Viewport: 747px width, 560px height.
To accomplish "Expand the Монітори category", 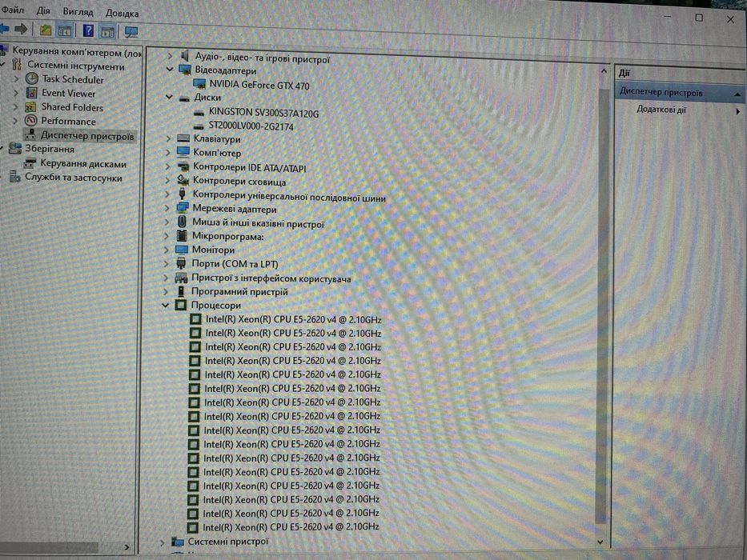I will tap(167, 250).
